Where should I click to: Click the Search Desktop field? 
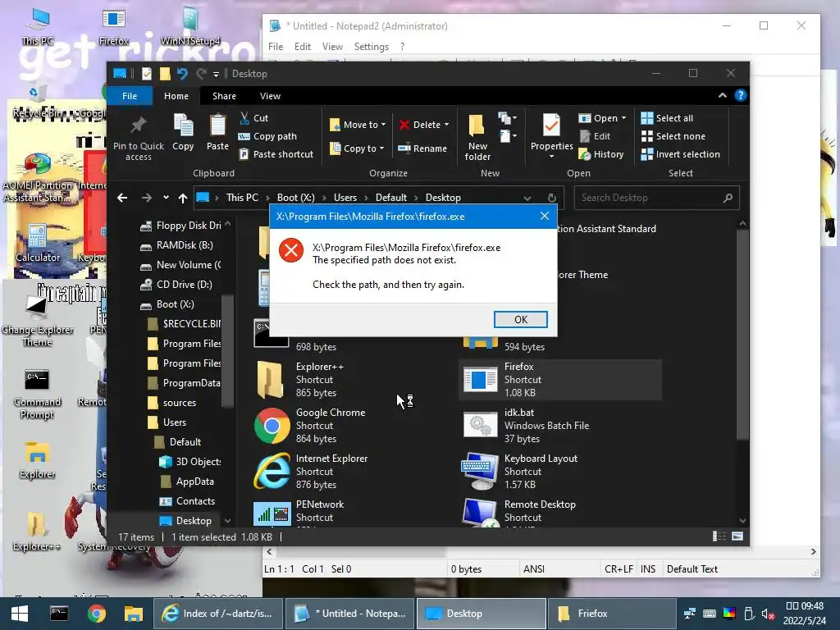coord(656,198)
